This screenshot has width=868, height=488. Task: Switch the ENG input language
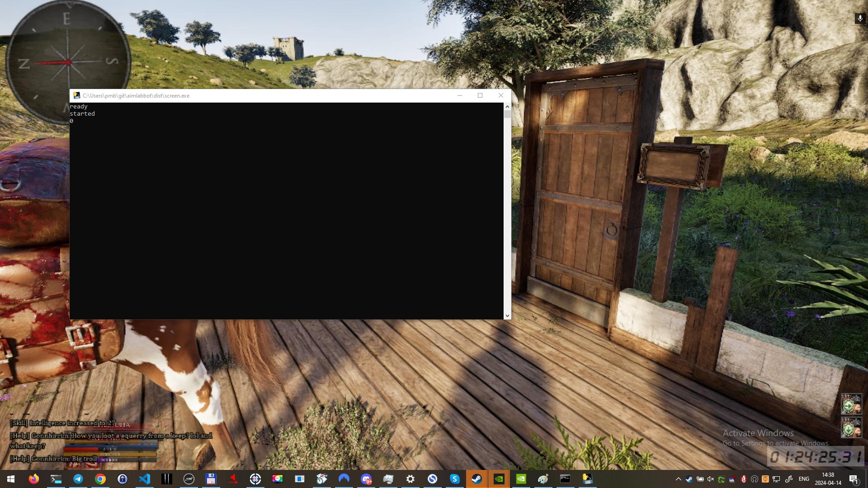804,479
